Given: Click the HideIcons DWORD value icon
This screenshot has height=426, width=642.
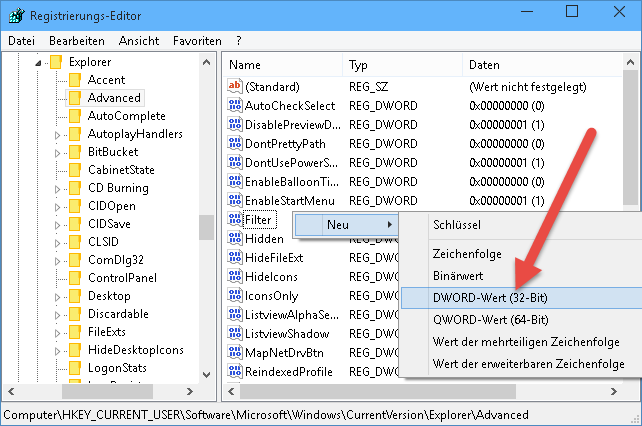Looking at the screenshot, I should click(x=235, y=277).
